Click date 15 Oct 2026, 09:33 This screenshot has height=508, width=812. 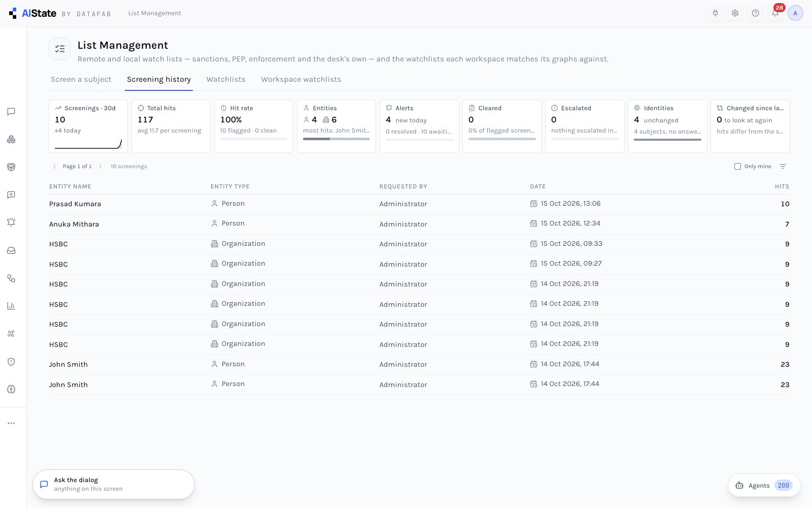point(571,244)
